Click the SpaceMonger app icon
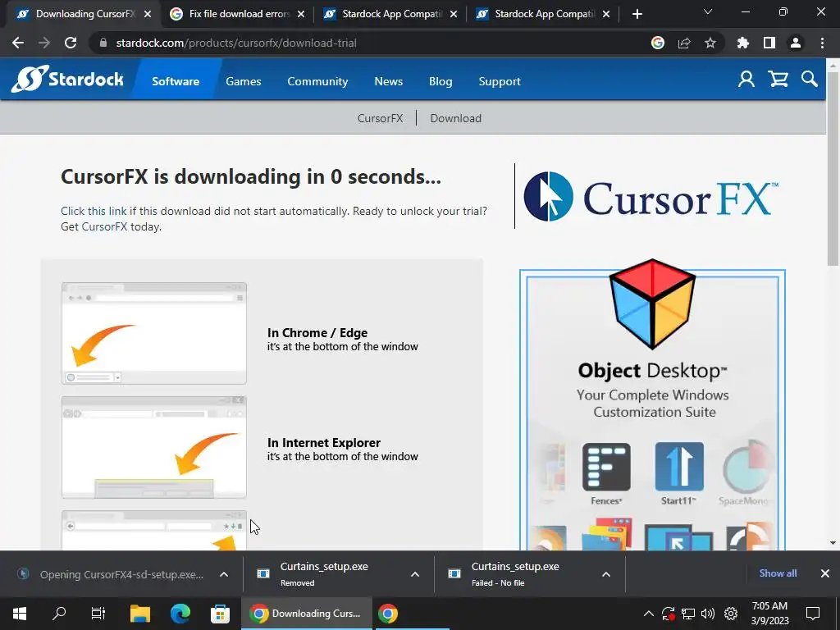840x630 pixels. click(746, 467)
